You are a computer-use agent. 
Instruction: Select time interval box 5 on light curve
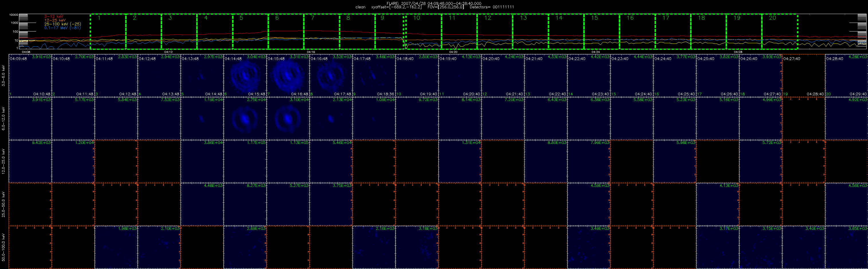coord(250,32)
